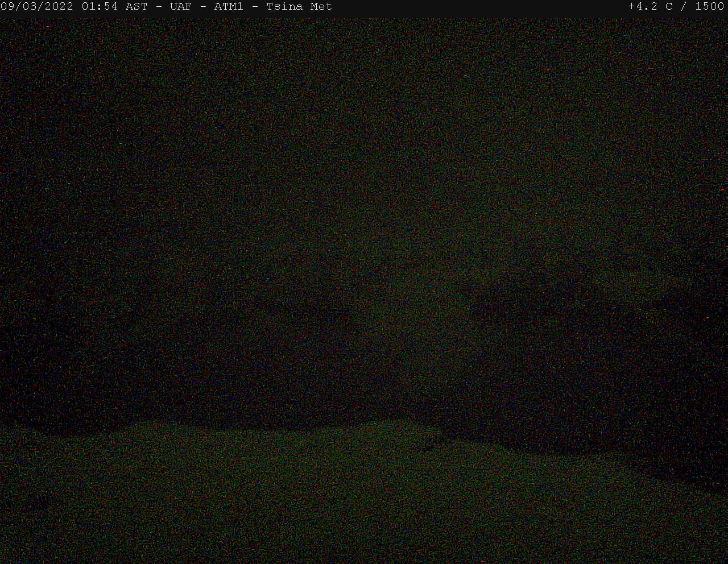Click the 1500 value at top right
728x564 pixels.
pyautogui.click(x=710, y=7)
